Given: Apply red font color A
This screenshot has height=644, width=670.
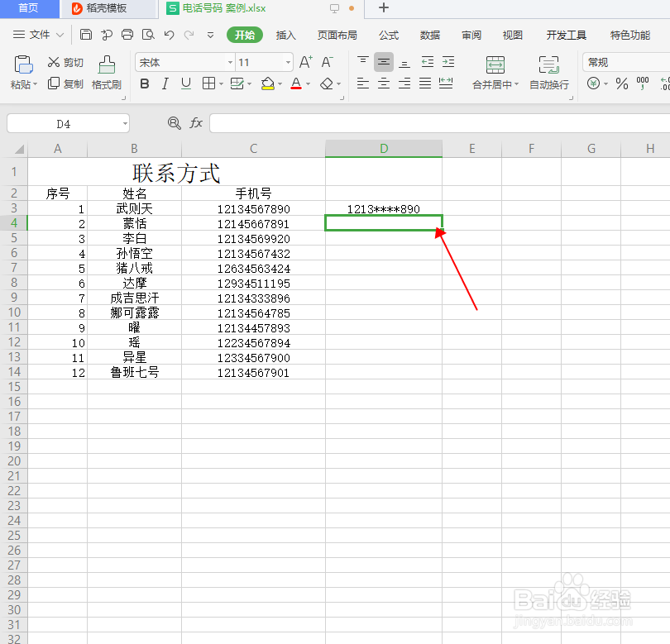Looking at the screenshot, I should tap(296, 83).
